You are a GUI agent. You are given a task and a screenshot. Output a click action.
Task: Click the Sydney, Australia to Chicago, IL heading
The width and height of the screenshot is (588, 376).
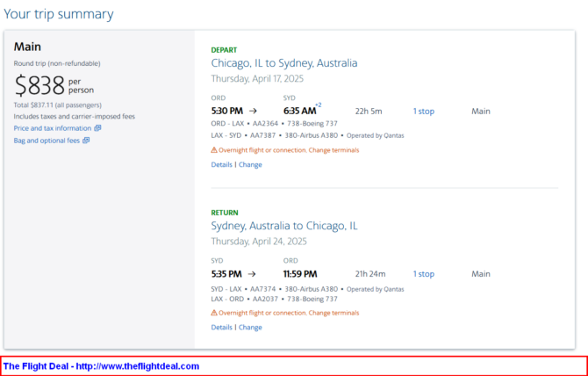click(x=284, y=226)
